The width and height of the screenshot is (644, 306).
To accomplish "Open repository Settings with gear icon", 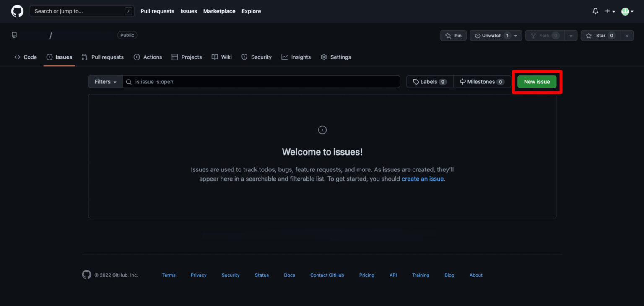I will tap(335, 57).
